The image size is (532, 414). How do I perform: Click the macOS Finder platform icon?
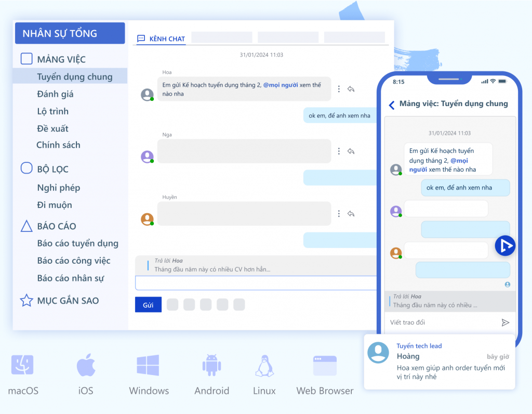(22, 366)
